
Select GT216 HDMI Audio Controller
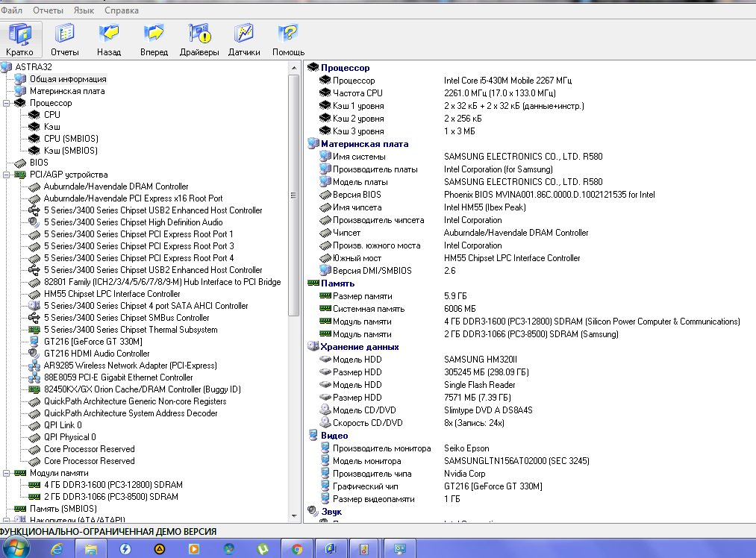[96, 354]
